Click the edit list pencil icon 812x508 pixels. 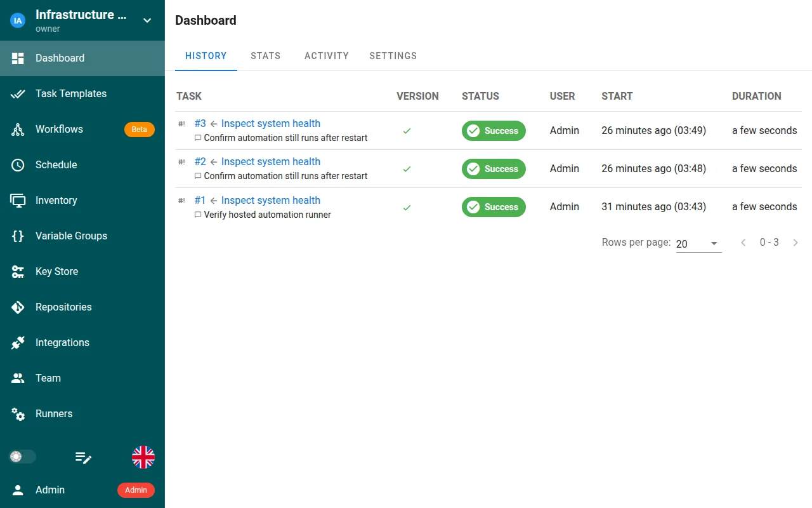84,457
